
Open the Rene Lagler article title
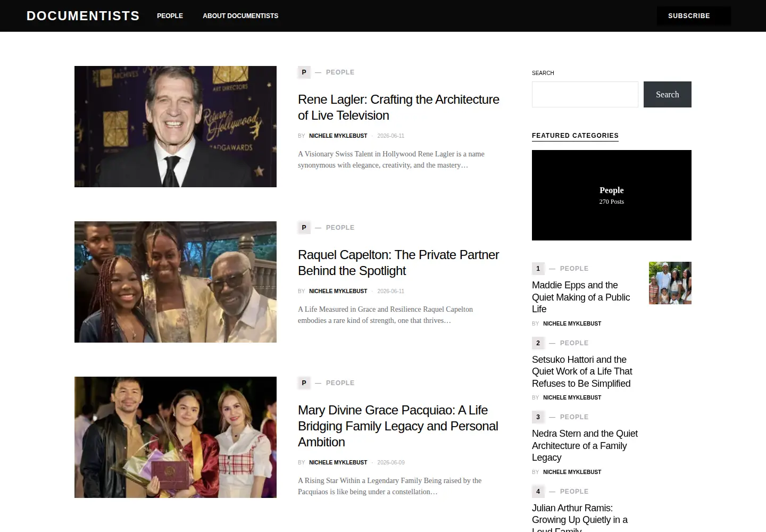398,107
